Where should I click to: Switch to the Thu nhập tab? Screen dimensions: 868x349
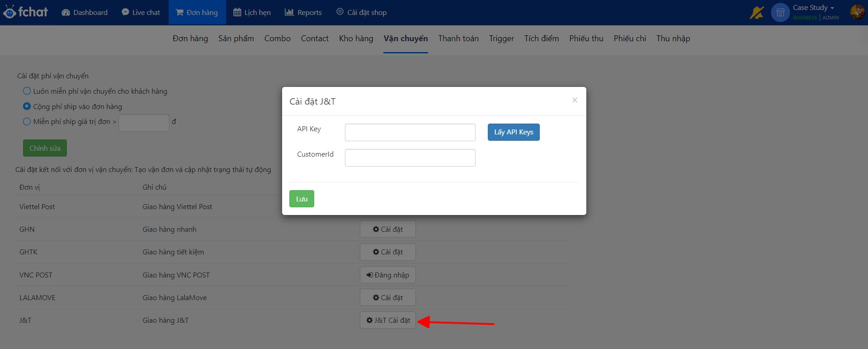coord(673,38)
